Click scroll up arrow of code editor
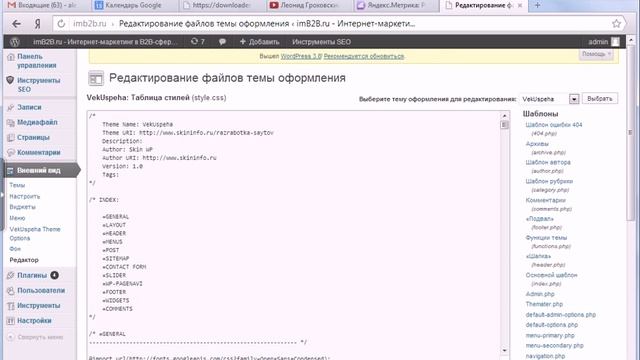 pyautogui.click(x=504, y=116)
